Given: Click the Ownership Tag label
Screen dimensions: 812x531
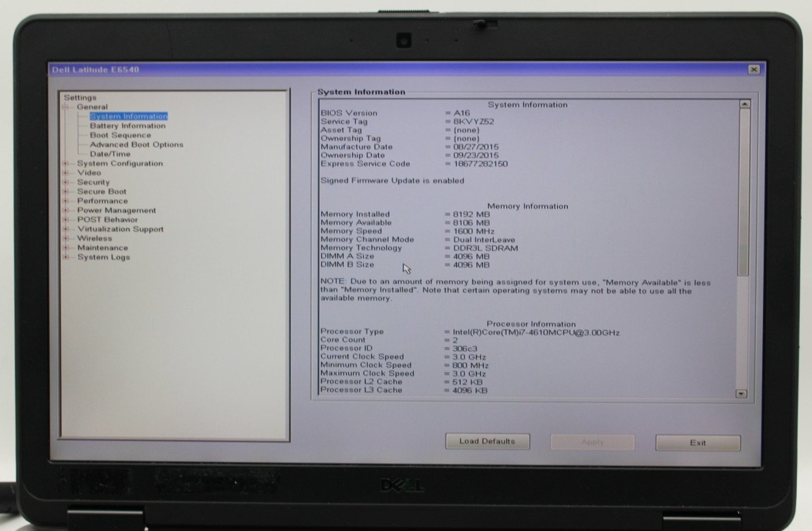Looking at the screenshot, I should click(350, 139).
